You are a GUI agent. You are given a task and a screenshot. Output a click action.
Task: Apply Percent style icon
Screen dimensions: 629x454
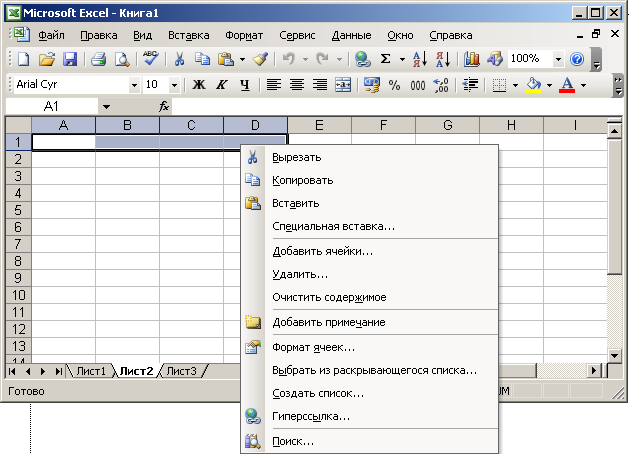(x=394, y=85)
